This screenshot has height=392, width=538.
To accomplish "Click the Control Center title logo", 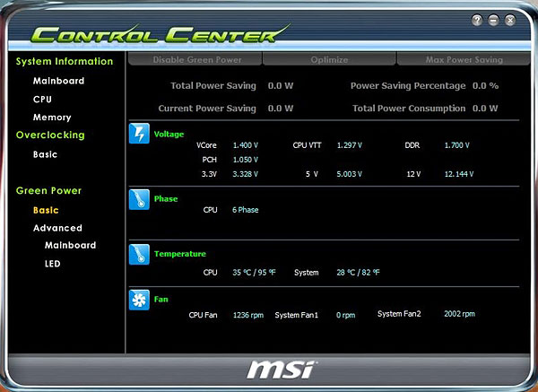I will pos(160,34).
